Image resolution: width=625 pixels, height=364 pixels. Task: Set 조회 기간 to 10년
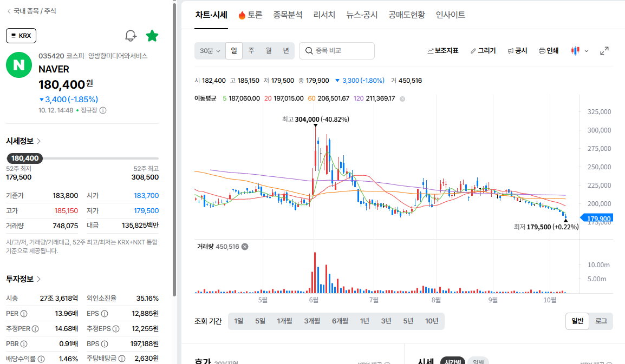click(432, 321)
